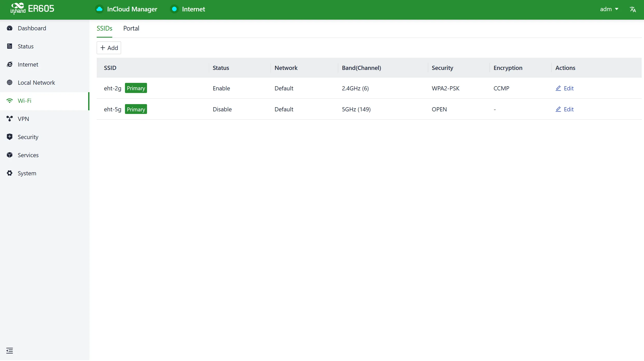Click InCloud Manager label in header
The image size is (644, 361).
[x=132, y=9]
